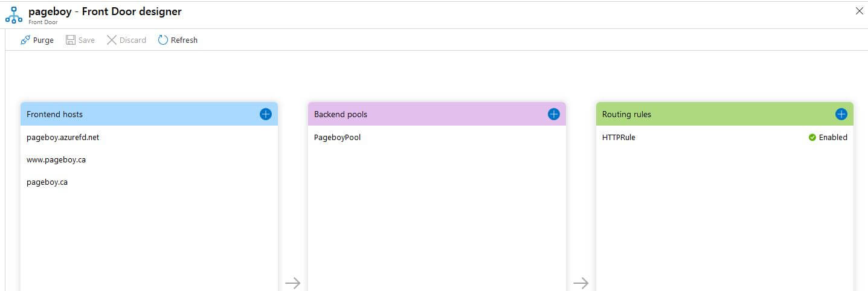Refresh the Front Door designer
Screen dimensions: 868x291
178,40
